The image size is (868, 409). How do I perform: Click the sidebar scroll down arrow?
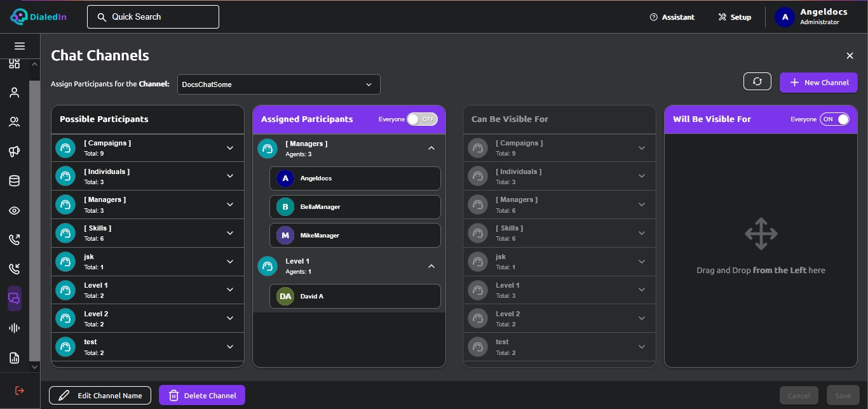[x=35, y=366]
